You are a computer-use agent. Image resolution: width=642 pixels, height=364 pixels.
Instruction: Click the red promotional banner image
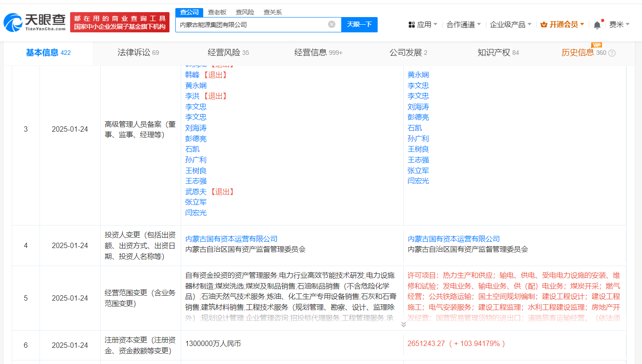coord(120,22)
